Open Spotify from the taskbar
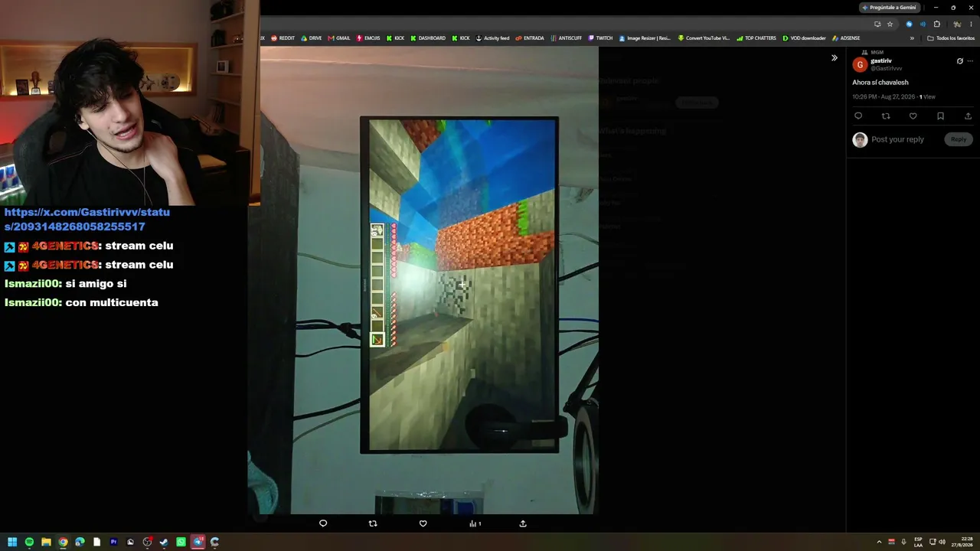The image size is (980, 551). click(x=29, y=542)
